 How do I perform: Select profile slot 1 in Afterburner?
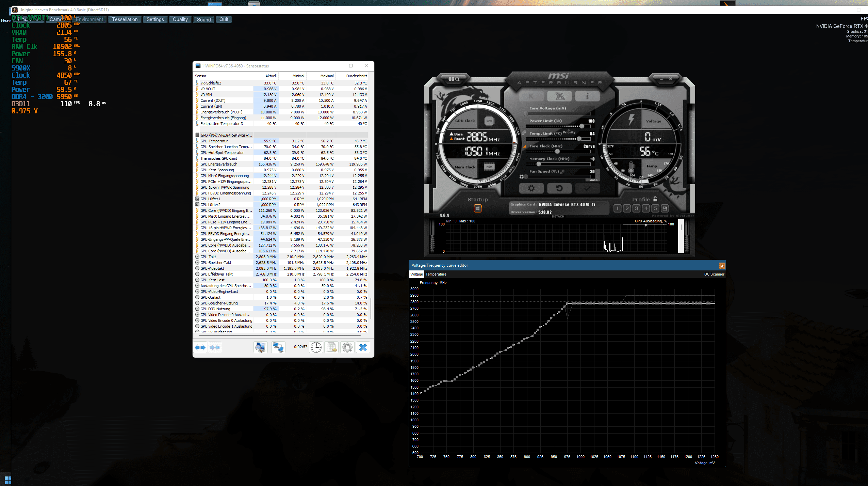[x=617, y=208]
